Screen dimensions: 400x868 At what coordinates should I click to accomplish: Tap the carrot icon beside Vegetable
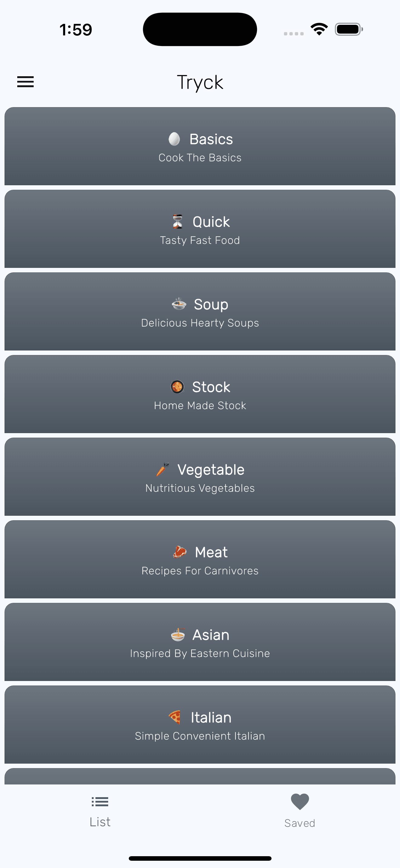click(162, 469)
